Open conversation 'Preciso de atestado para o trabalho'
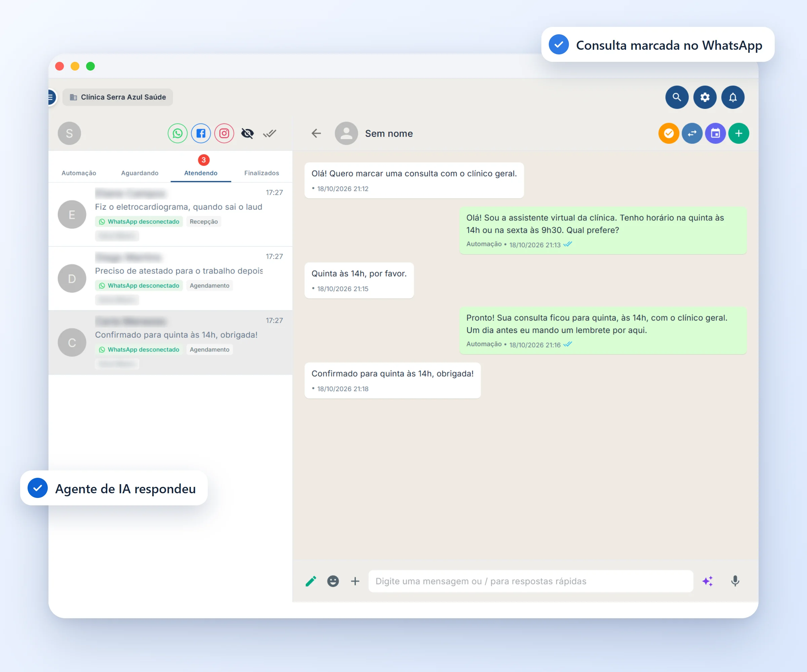 pos(170,279)
